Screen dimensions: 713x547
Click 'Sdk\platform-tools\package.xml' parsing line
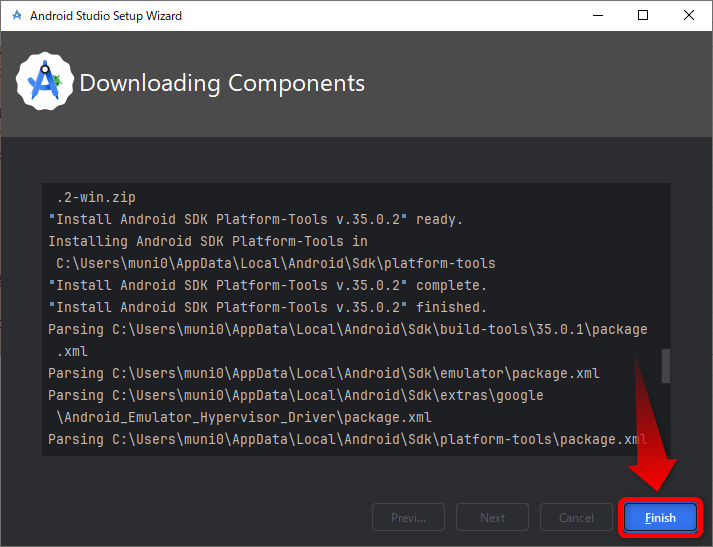348,439
